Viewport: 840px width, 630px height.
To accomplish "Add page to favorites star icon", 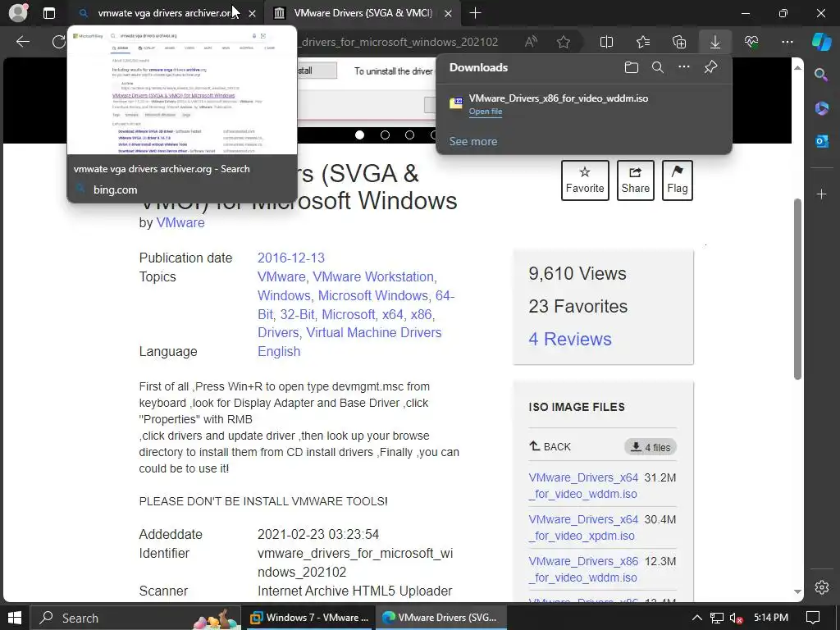I will pyautogui.click(x=563, y=42).
